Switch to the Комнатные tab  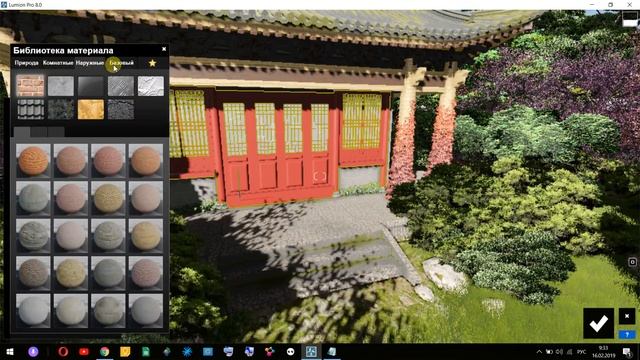[58, 63]
